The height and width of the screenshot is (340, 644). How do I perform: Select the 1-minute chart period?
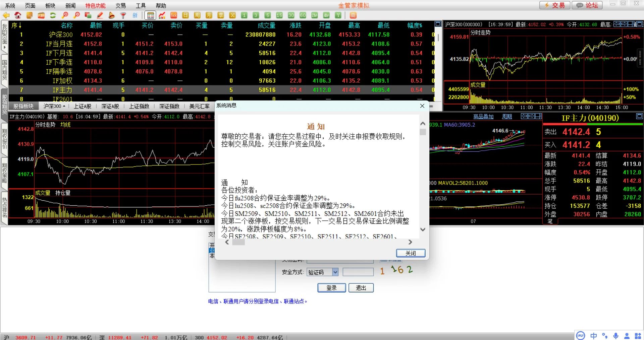click(244, 15)
